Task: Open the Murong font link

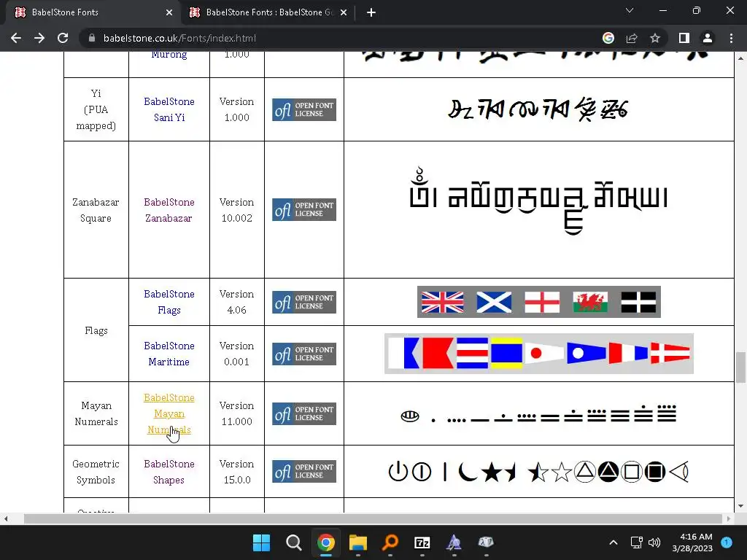Action: pos(169,55)
